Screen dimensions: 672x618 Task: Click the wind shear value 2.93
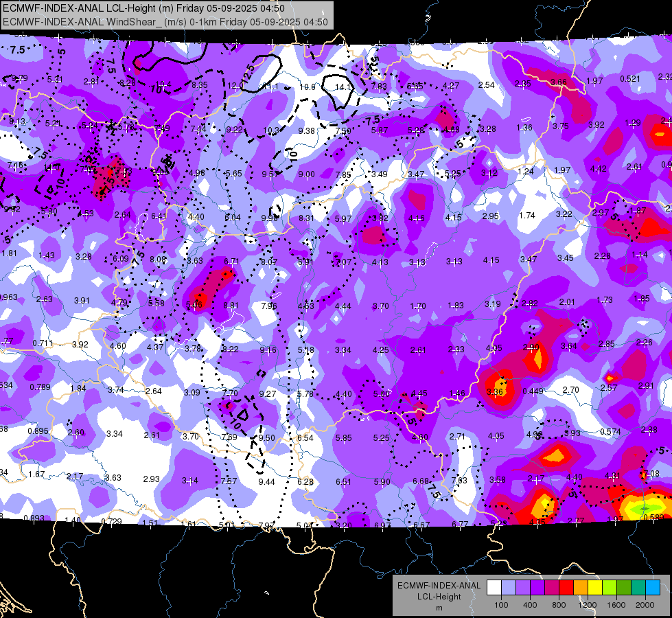coord(151,479)
